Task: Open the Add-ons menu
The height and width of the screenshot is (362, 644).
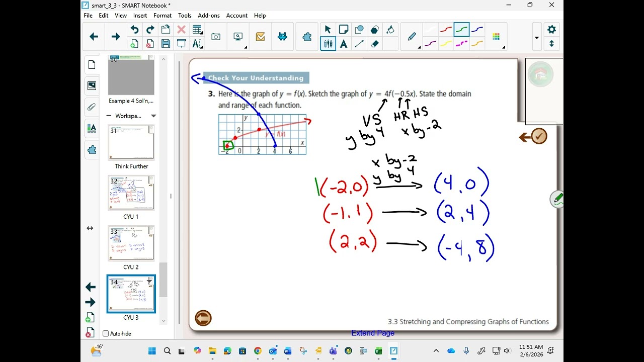Action: pos(209,16)
